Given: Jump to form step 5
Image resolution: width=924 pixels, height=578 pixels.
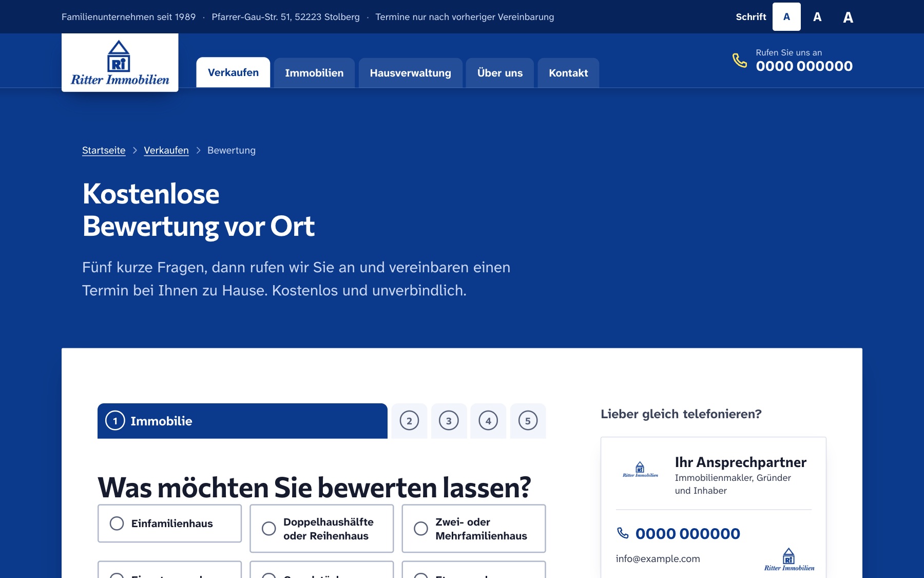Looking at the screenshot, I should [x=528, y=421].
